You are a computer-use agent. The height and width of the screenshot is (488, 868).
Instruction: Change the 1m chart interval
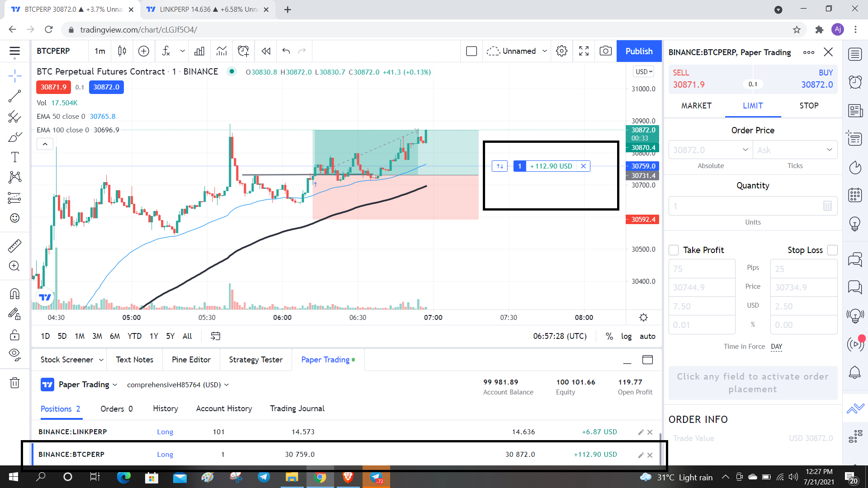pos(100,51)
